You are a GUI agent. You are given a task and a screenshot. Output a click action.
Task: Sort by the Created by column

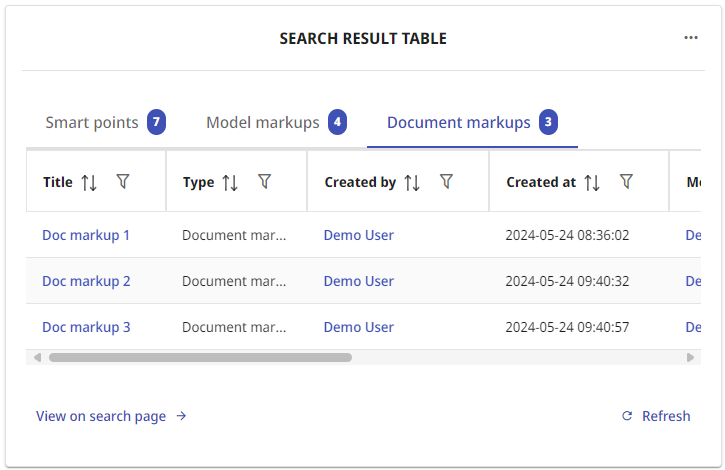point(412,182)
